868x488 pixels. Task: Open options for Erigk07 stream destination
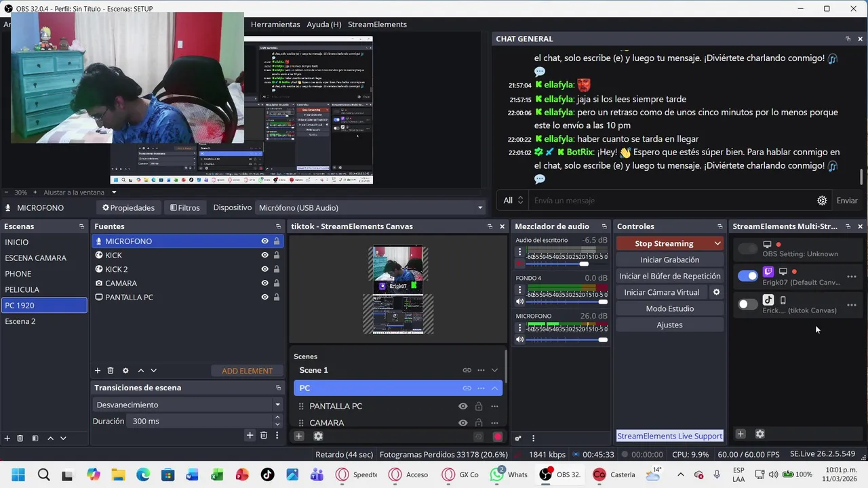852,277
